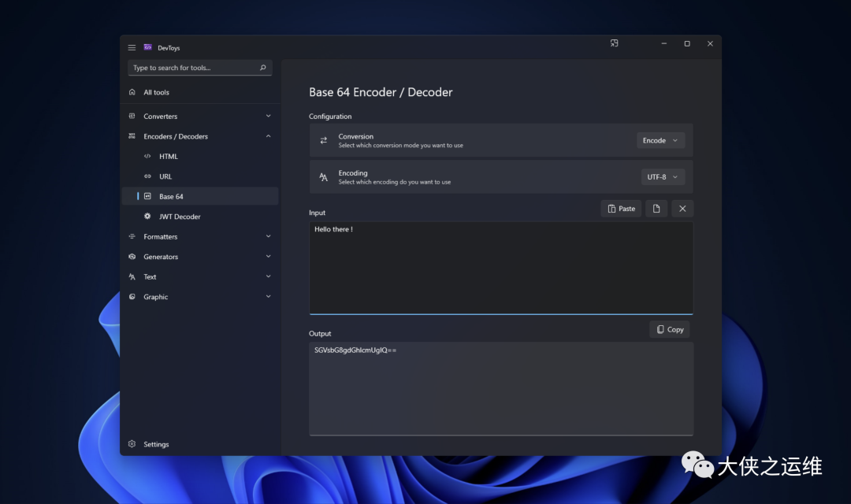This screenshot has width=851, height=504.
Task: Expand the Converters section chevron
Action: click(x=268, y=116)
